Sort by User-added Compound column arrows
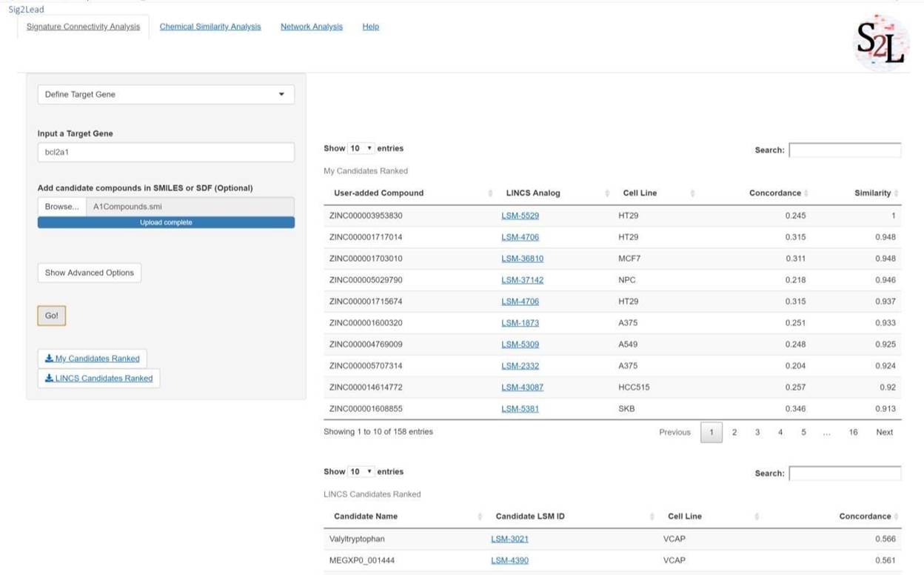 coord(490,193)
